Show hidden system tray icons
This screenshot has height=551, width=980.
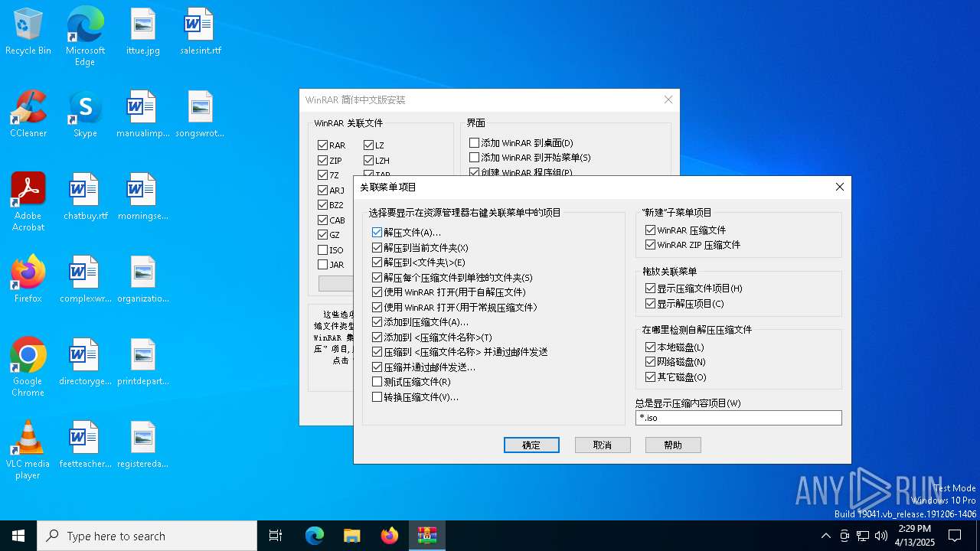[825, 536]
